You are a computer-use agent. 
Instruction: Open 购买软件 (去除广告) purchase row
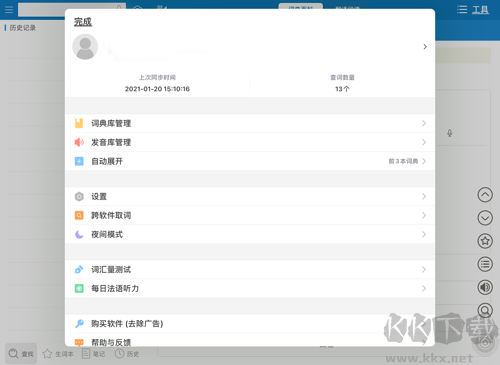[250, 323]
